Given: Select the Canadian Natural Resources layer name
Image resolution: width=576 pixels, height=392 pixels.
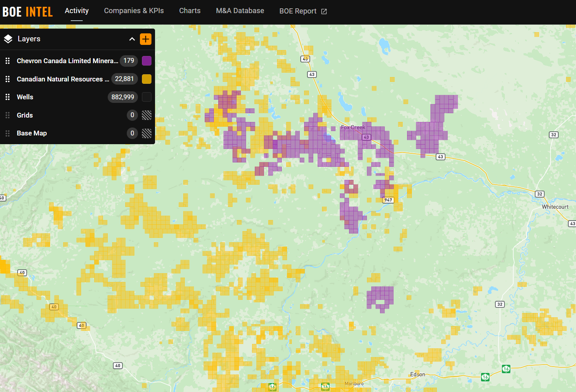Looking at the screenshot, I should coord(63,79).
